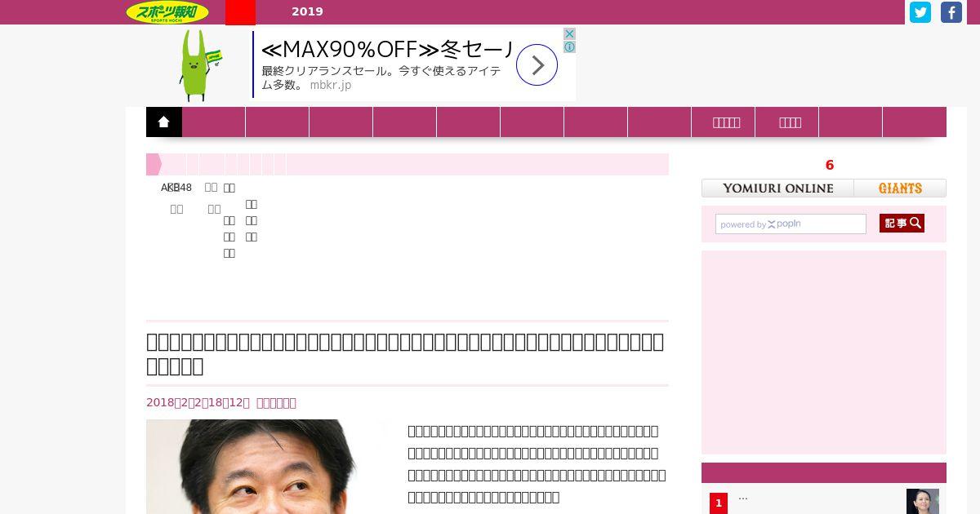Click the green rabbit mascot image
Image resolution: width=980 pixels, height=514 pixels.
(x=198, y=65)
